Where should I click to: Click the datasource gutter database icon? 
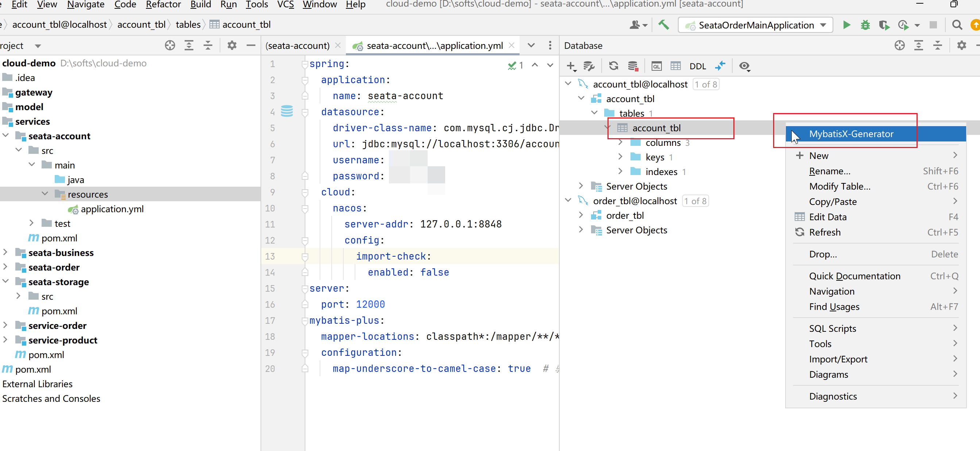click(287, 111)
